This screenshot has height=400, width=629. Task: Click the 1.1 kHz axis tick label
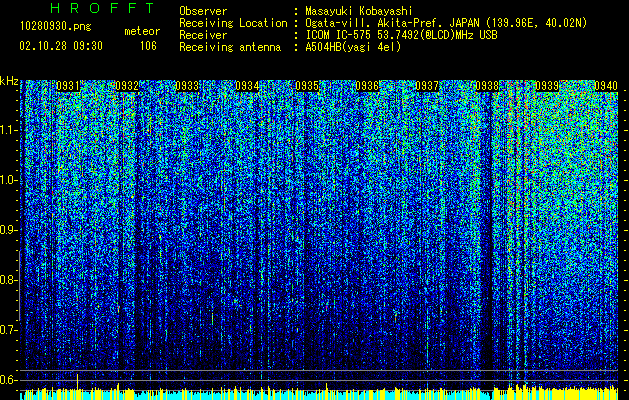pos(9,130)
